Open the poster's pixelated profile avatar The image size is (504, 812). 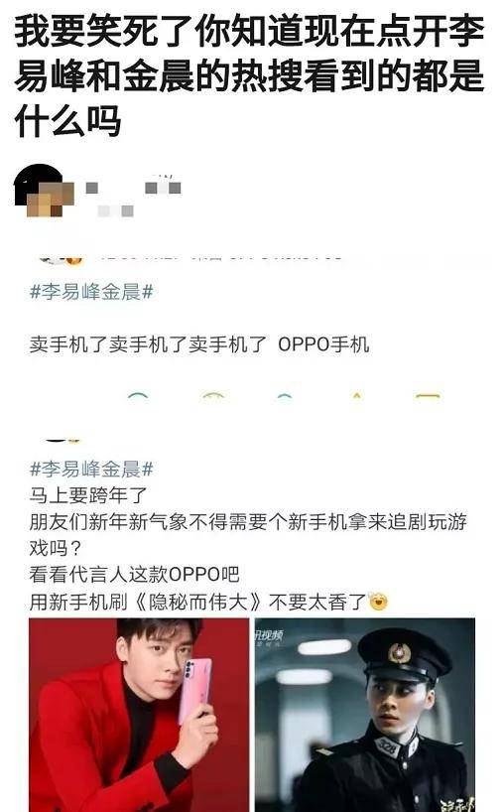click(x=44, y=192)
